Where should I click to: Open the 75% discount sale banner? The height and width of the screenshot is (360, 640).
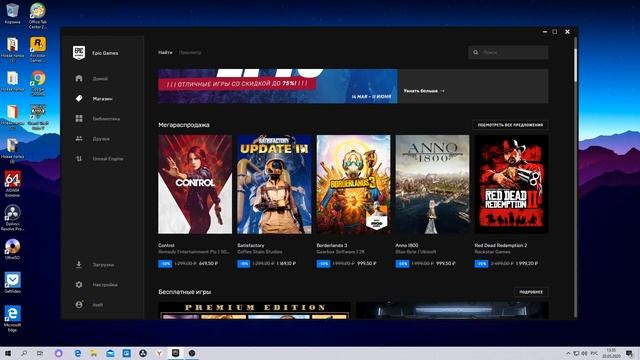pyautogui.click(x=278, y=86)
